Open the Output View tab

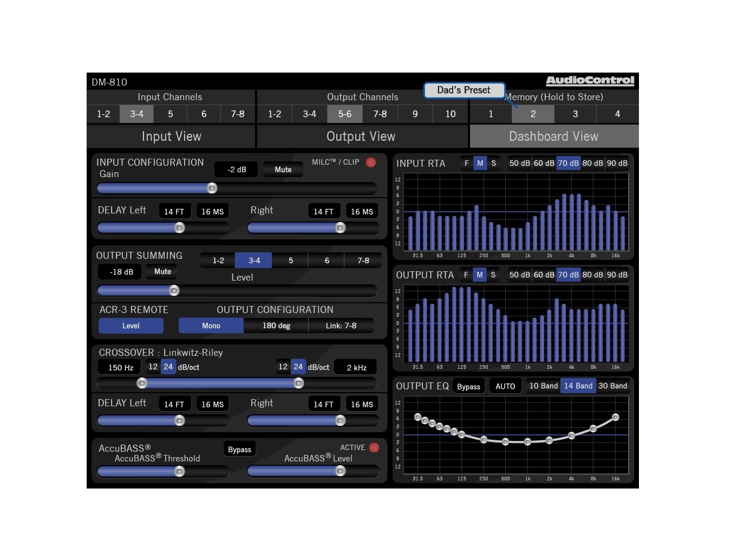point(361,136)
